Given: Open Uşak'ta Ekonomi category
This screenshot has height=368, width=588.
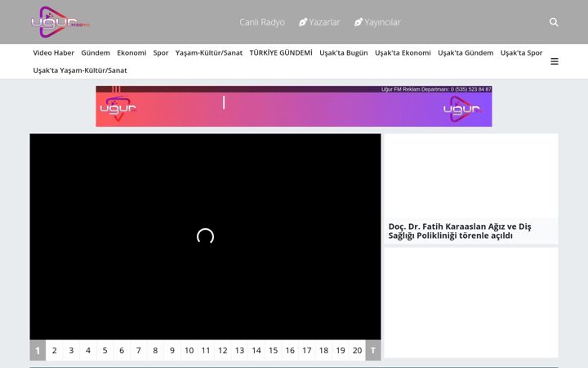Looking at the screenshot, I should pos(403,53).
